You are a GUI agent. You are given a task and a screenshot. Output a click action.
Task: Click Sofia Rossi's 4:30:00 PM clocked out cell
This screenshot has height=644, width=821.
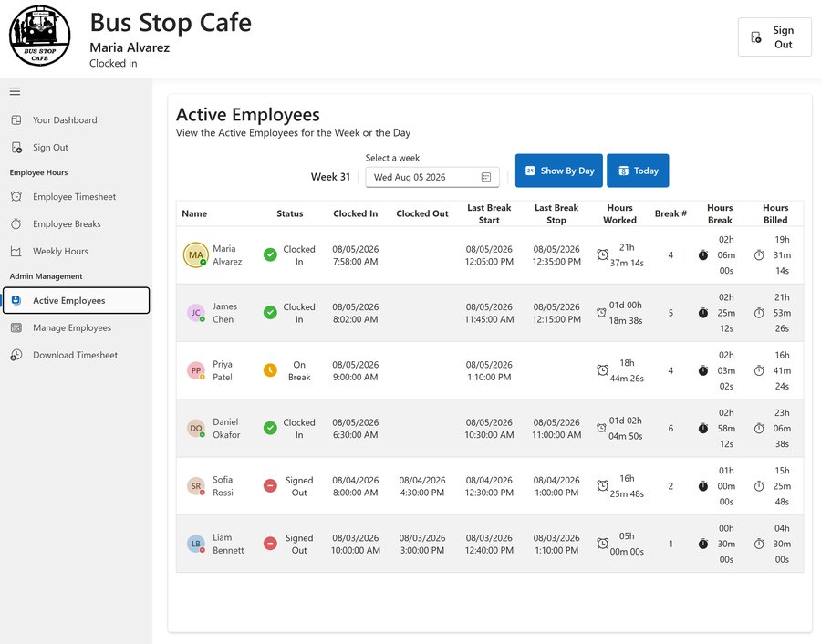[422, 486]
